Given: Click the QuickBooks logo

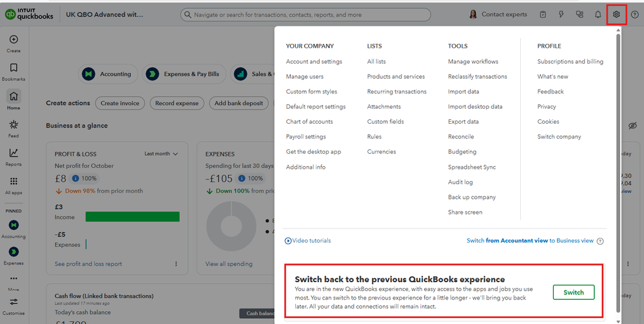Looking at the screenshot, I should point(29,14).
